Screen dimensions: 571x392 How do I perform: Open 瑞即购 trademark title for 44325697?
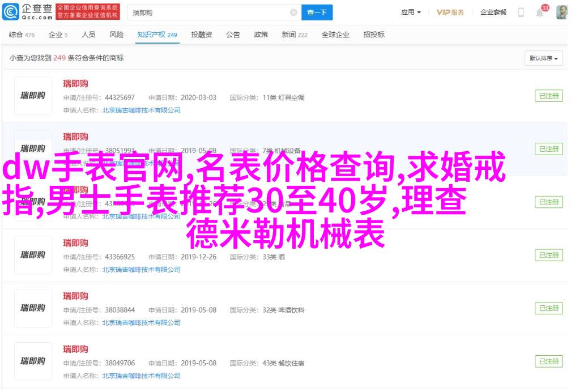click(x=75, y=84)
